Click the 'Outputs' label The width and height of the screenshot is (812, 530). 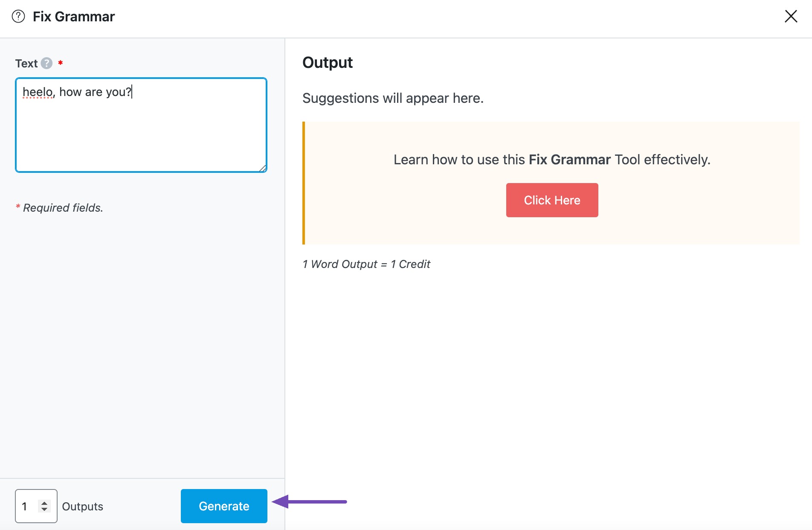point(83,507)
